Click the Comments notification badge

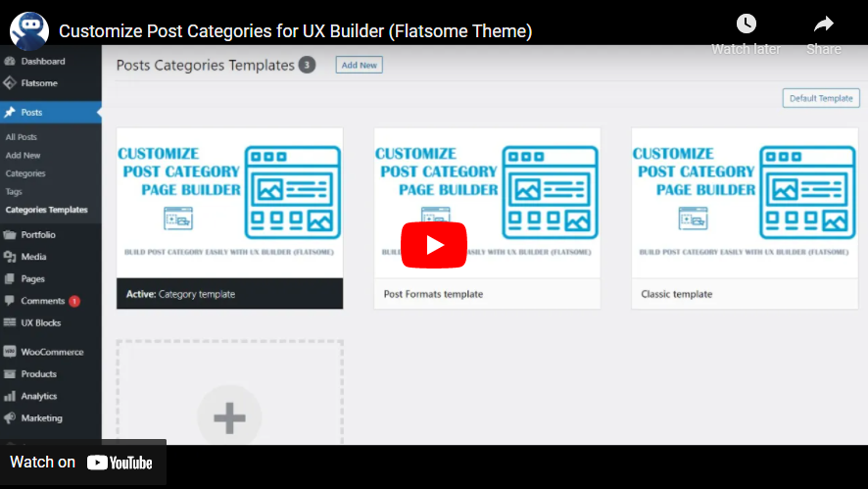74,301
